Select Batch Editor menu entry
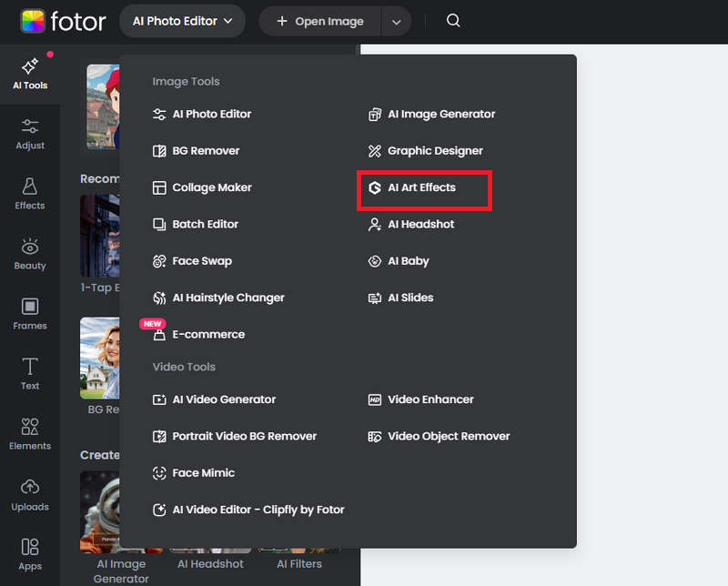728x586 pixels. (x=196, y=224)
